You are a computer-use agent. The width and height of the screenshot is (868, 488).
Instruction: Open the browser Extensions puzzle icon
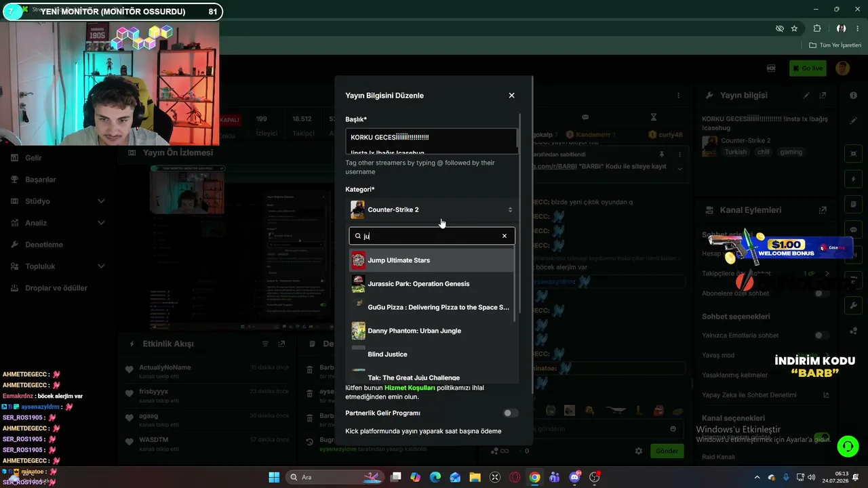click(817, 28)
